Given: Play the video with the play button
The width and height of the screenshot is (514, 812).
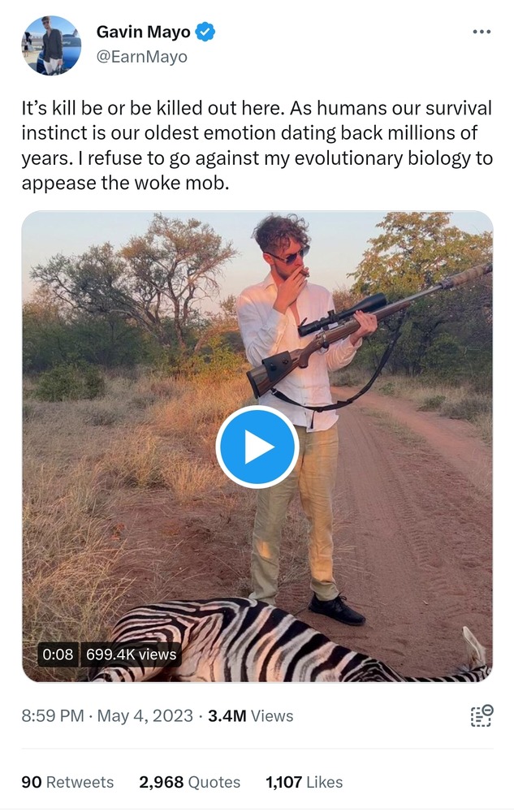Looking at the screenshot, I should [x=257, y=447].
